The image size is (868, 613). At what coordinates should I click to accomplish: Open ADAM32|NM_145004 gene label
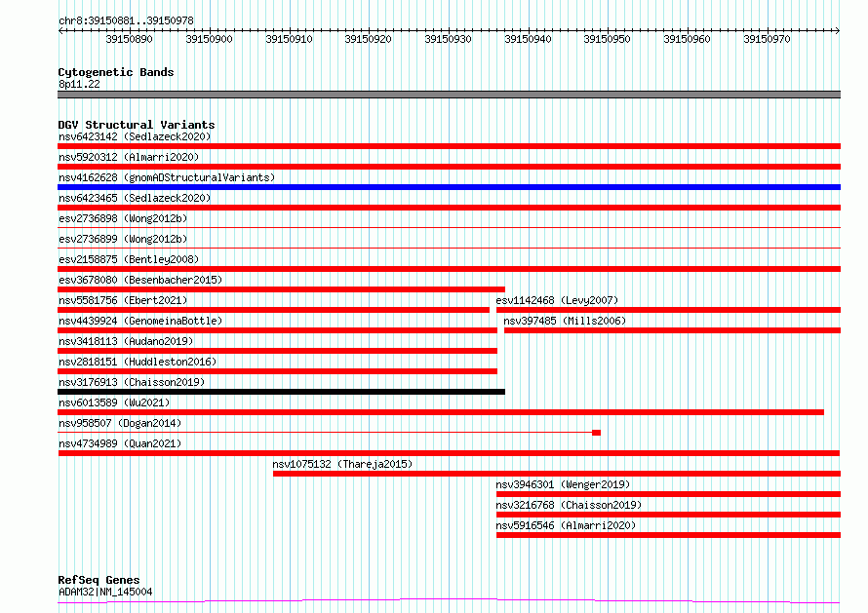click(105, 592)
